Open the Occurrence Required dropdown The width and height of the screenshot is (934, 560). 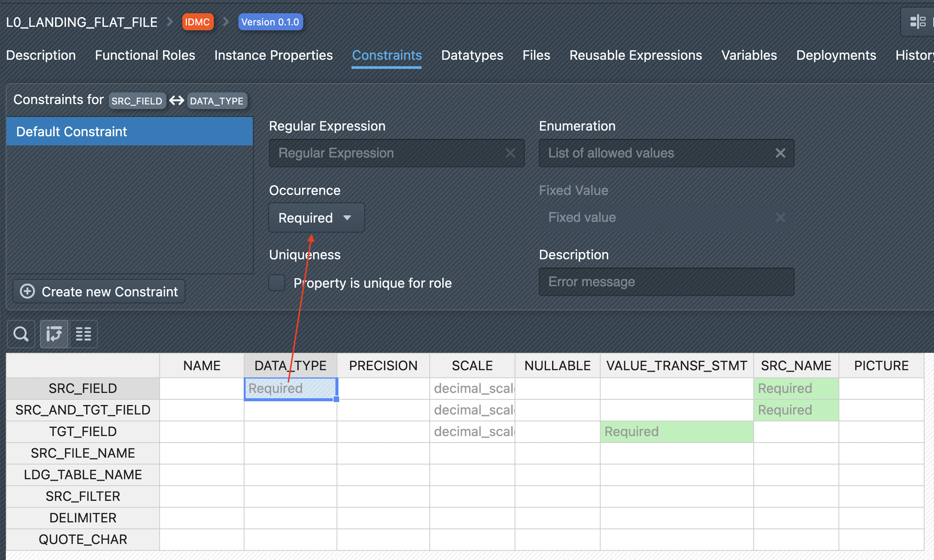pos(316,218)
